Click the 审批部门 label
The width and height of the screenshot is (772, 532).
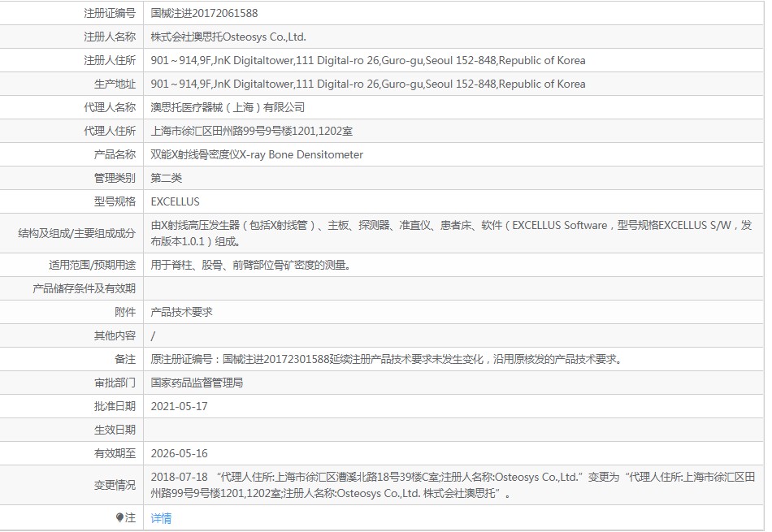[115, 383]
